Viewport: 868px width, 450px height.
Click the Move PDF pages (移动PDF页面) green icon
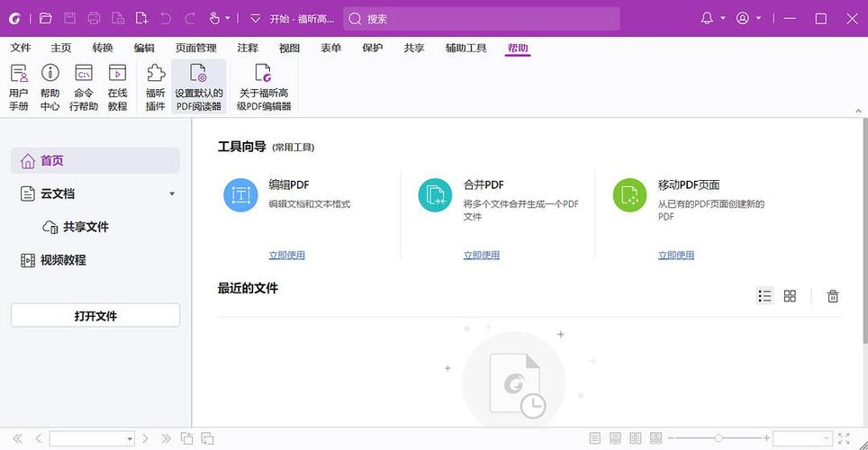(x=630, y=194)
